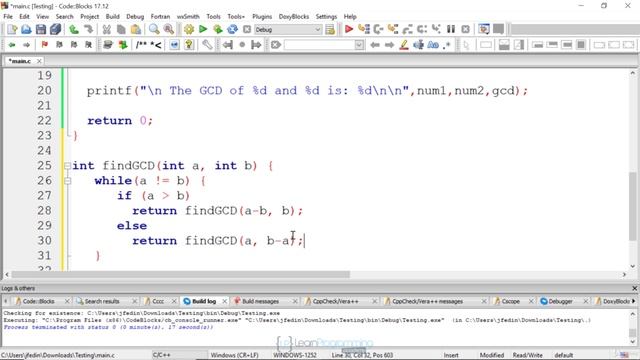This screenshot has height=360, width=640.
Task: Switch to Cscope log tab
Action: pos(510,301)
